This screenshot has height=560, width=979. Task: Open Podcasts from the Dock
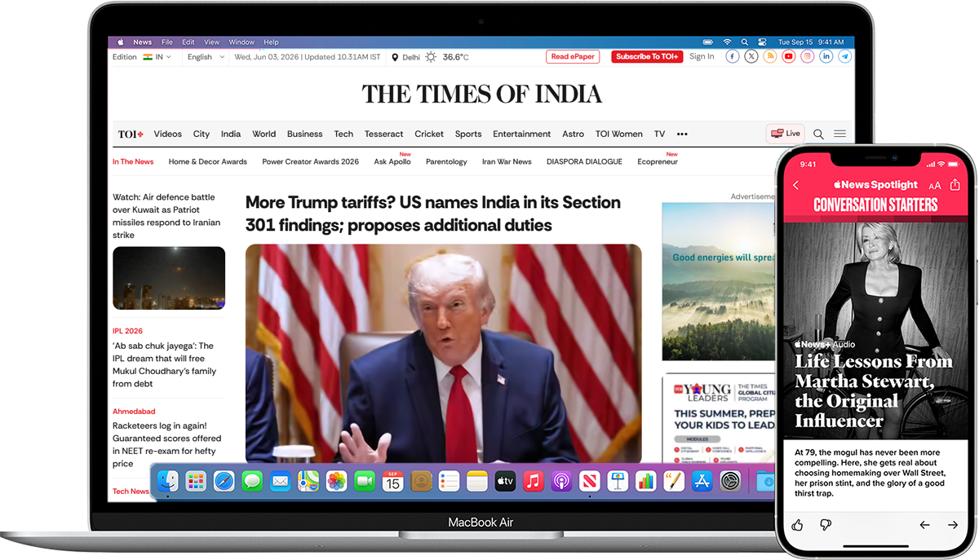click(x=561, y=481)
